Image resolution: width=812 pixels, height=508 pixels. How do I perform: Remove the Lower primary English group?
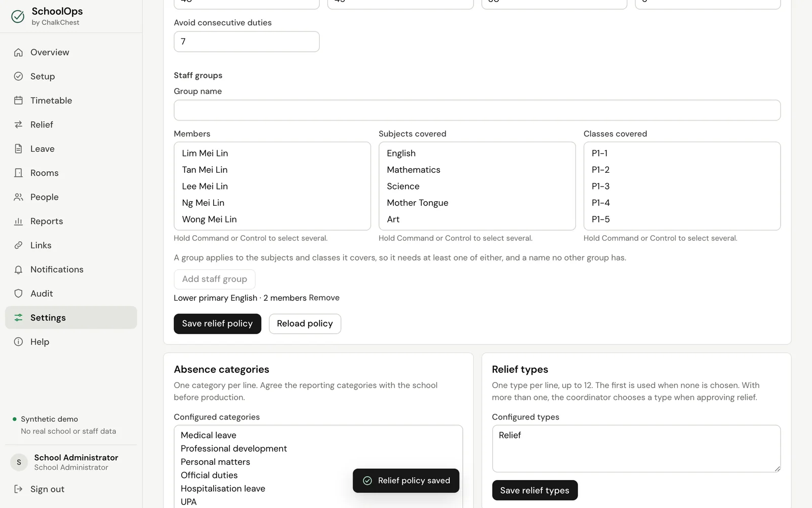[324, 298]
